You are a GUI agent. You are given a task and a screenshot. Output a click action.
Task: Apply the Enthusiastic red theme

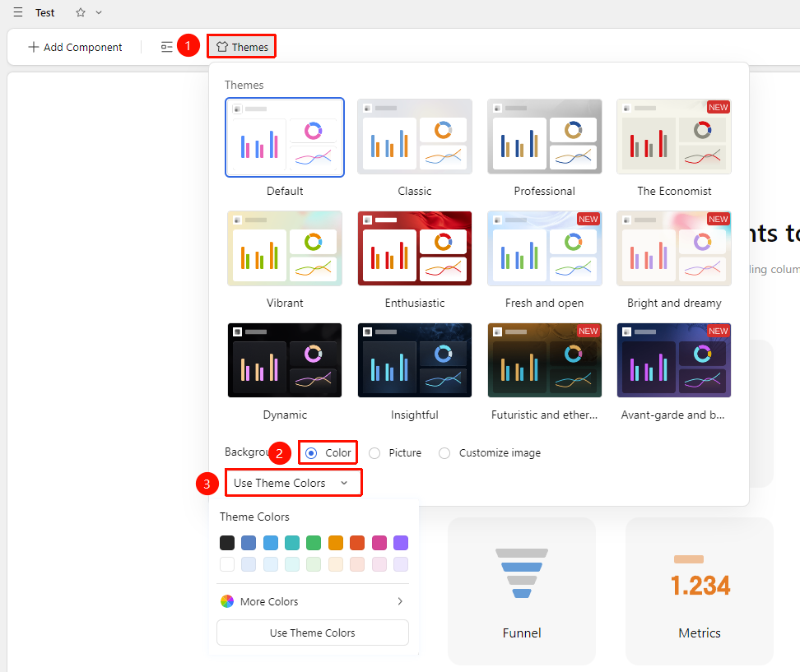[x=415, y=248]
